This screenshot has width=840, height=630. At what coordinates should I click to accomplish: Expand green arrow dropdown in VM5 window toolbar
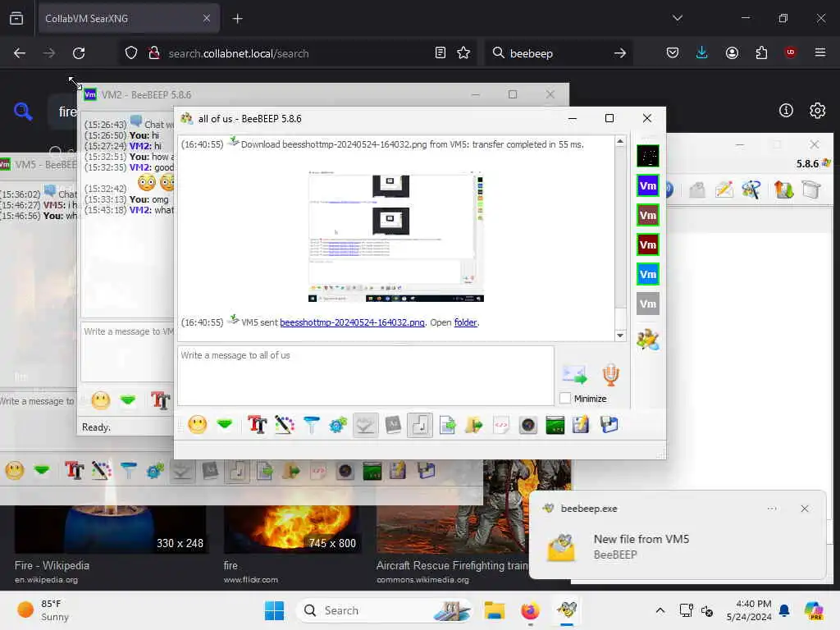click(41, 471)
